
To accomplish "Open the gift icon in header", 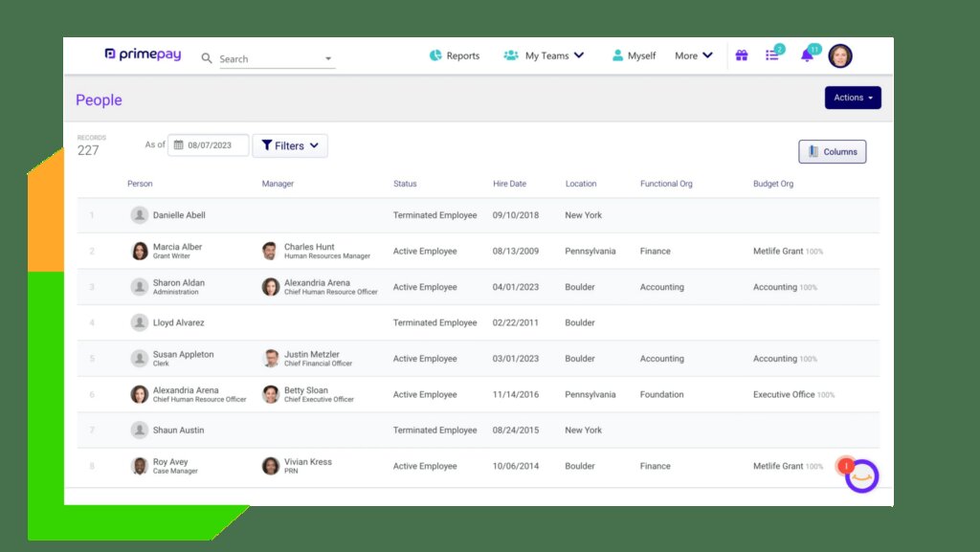I will click(742, 55).
